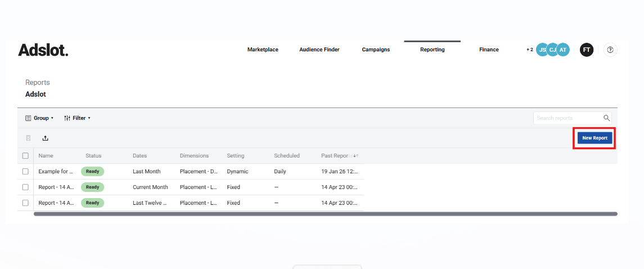Create a report with New Report button
The width and height of the screenshot is (644, 269).
(595, 138)
